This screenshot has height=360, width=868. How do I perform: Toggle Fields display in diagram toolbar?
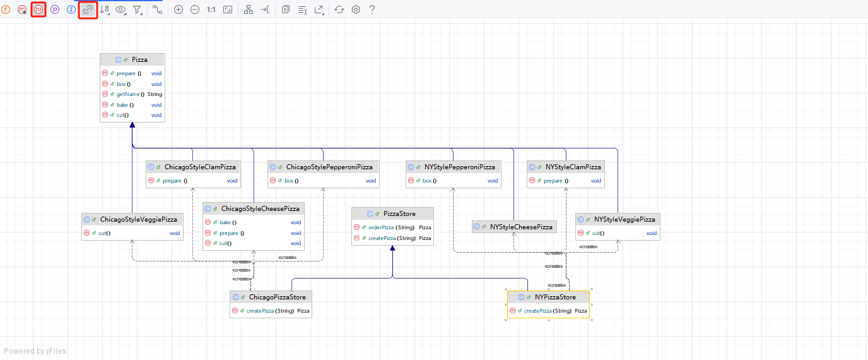pos(6,10)
